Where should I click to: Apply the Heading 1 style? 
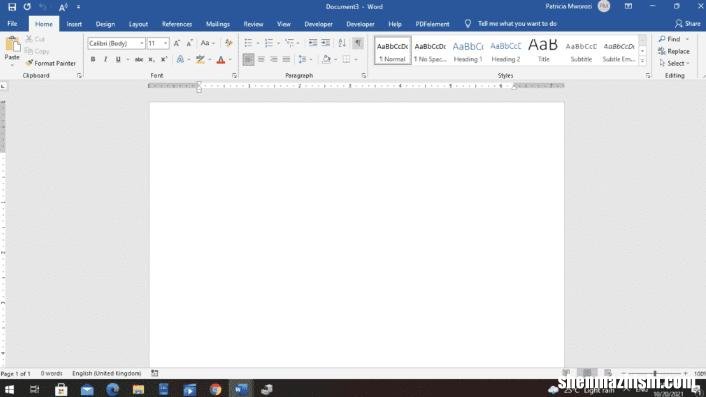[468, 50]
